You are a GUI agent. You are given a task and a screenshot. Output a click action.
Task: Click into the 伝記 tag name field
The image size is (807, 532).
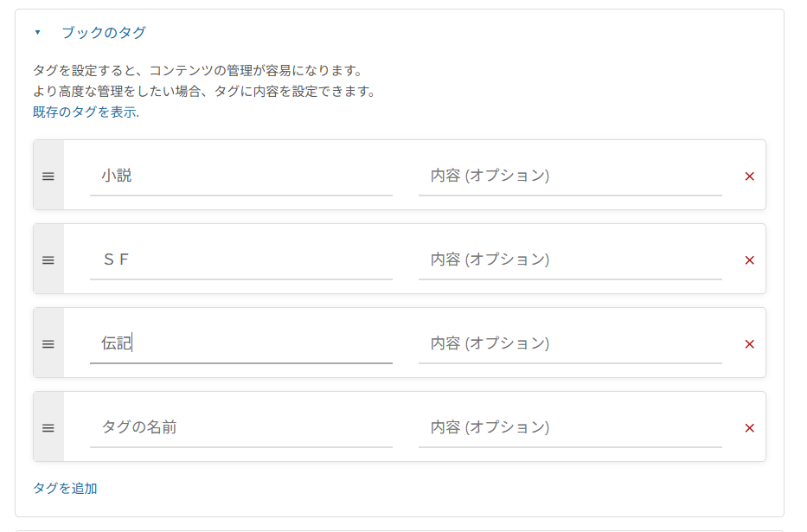coord(240,343)
